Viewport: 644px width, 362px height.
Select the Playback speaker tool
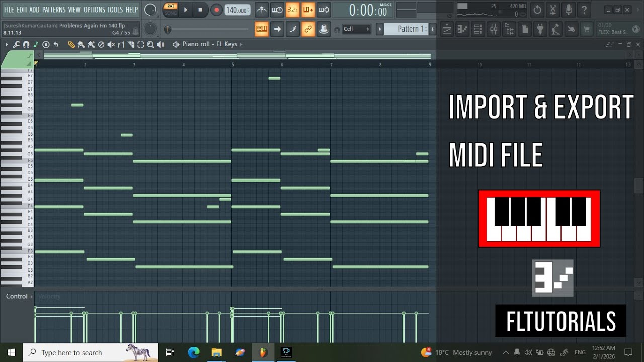tap(160, 44)
